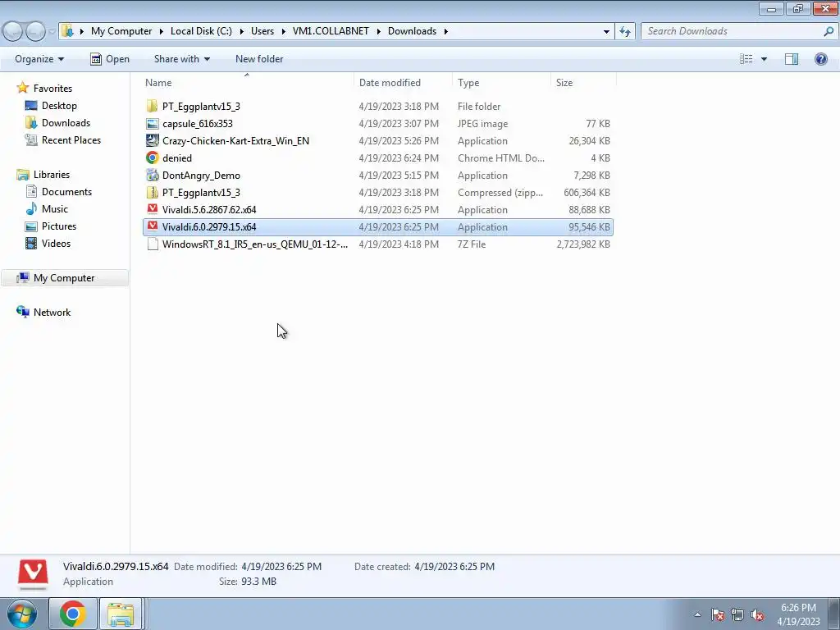Click the taskbar clock showing 6:26 PM
The height and width of the screenshot is (630, 840).
point(798,614)
